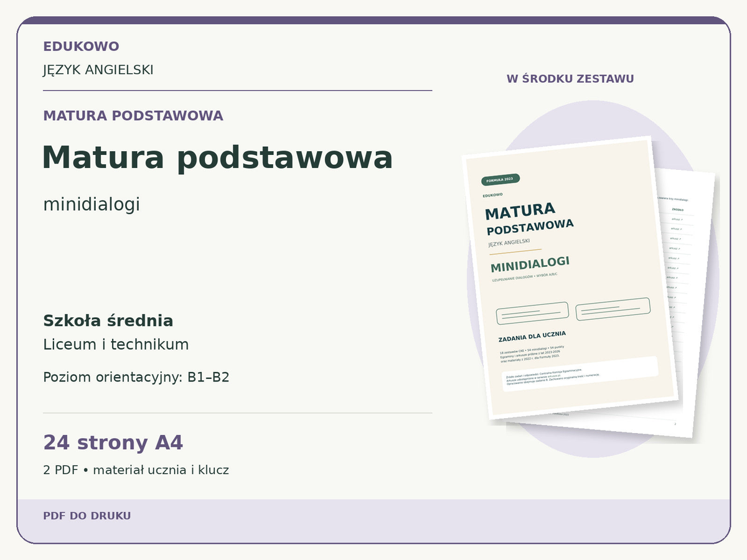Click the 'PDF DO DRUKU' footer label

pos(87,516)
